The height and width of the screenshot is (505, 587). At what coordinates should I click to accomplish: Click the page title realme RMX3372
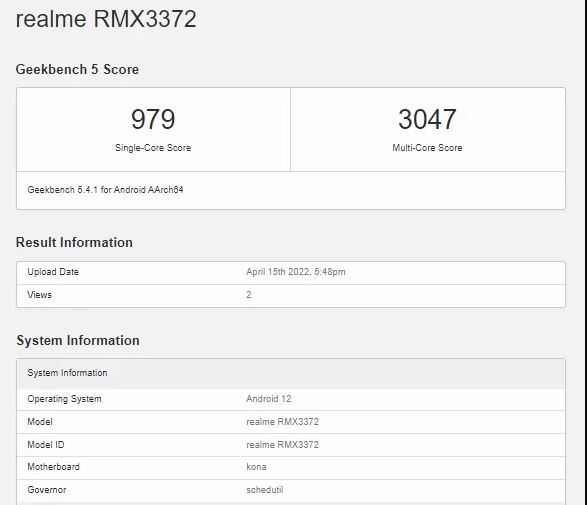tap(106, 19)
